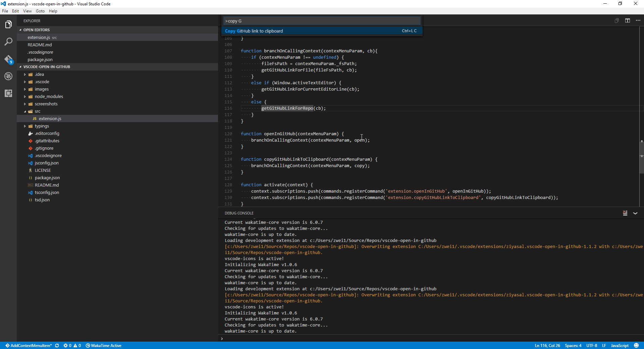Select extension.js under the src folder
644x349 pixels.
(x=117, y=119)
